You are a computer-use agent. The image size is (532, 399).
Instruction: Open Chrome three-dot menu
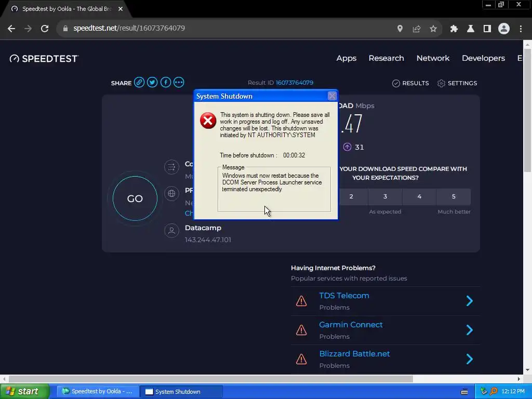tap(521, 29)
